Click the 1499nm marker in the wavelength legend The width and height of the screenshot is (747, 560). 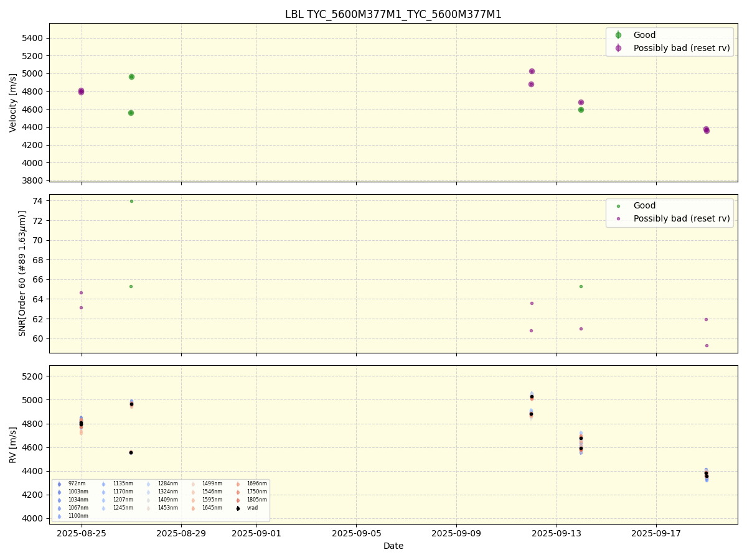pos(193,484)
